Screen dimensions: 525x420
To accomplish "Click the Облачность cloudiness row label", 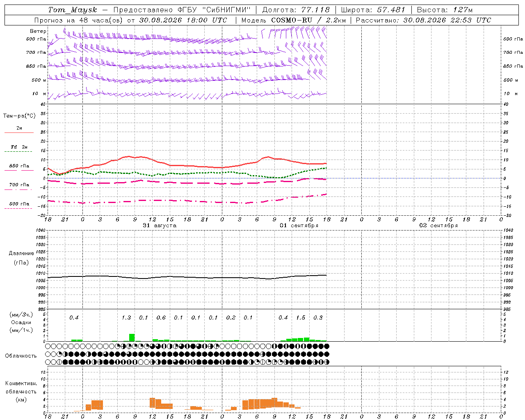I will coord(21,356).
